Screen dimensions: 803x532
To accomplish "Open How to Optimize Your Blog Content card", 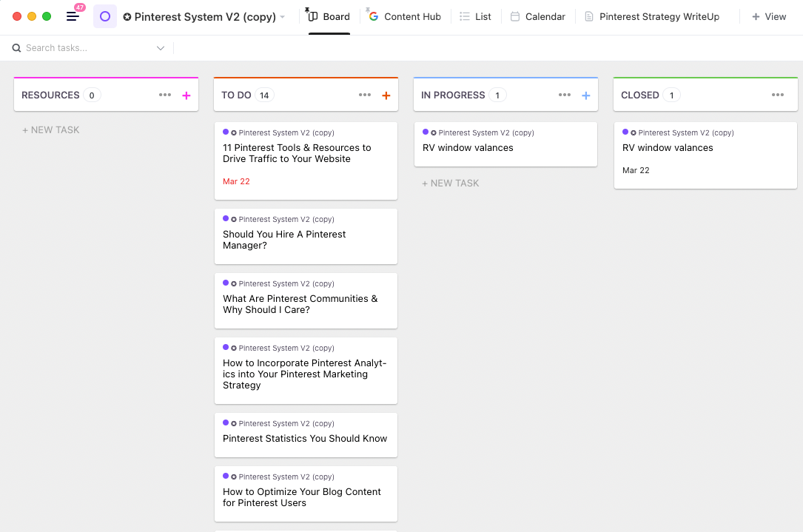I will [x=306, y=494].
